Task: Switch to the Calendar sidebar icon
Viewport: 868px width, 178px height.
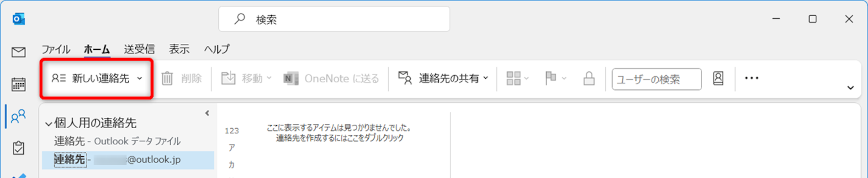Action: pyautogui.click(x=18, y=84)
